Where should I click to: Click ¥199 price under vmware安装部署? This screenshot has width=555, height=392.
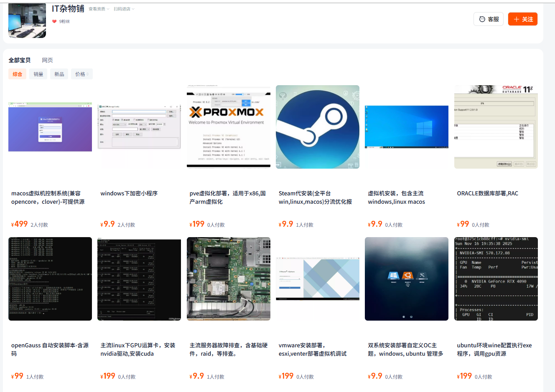click(286, 376)
